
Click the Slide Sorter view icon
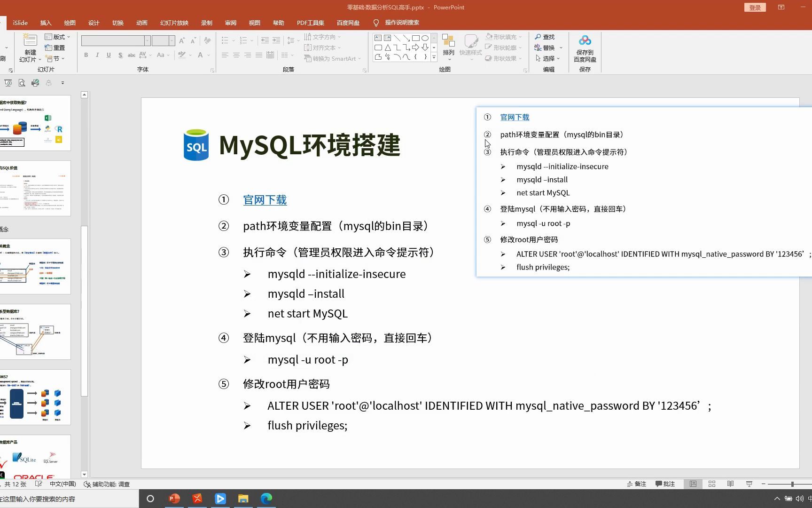tap(712, 484)
